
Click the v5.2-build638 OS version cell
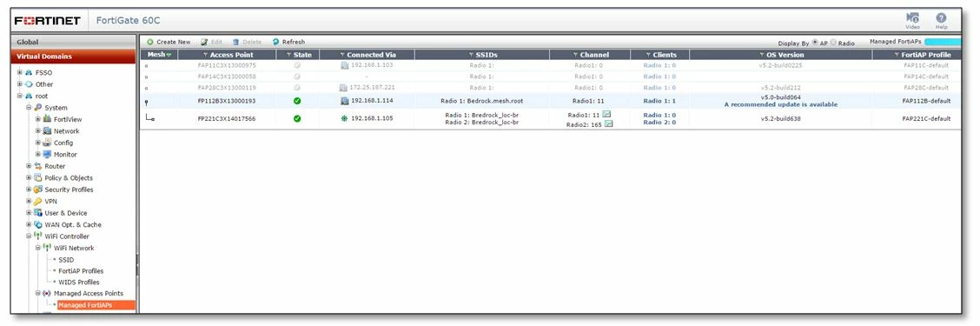point(781,118)
